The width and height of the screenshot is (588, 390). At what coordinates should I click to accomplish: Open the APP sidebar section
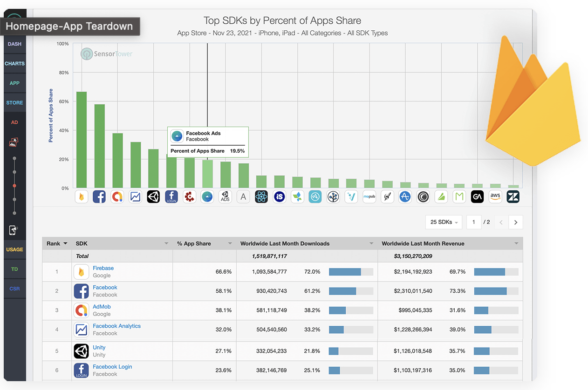tap(14, 83)
